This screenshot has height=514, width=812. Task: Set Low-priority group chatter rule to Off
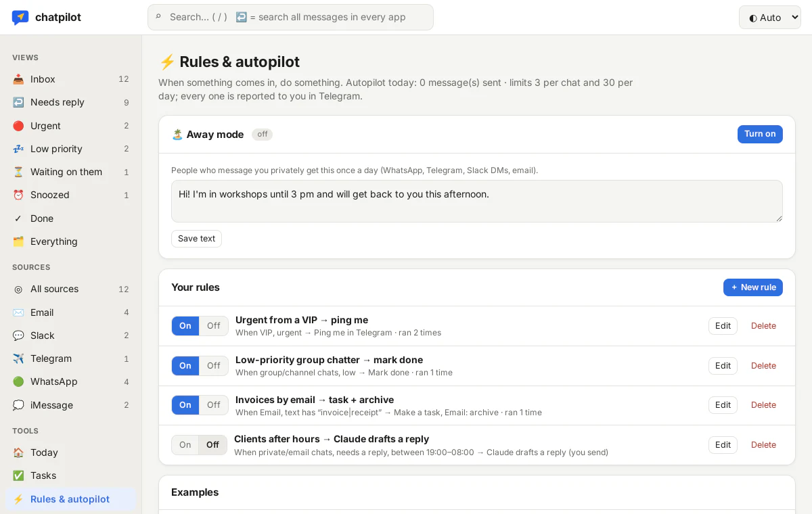214,366
